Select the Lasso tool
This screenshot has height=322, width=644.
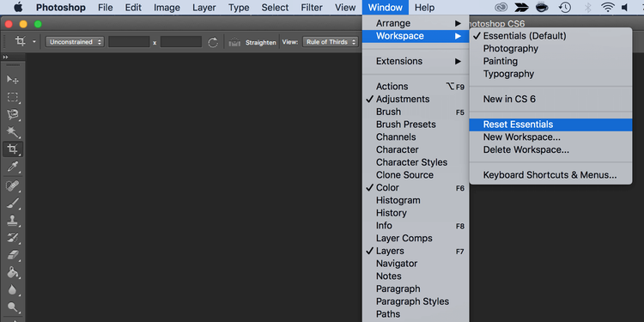tap(12, 114)
